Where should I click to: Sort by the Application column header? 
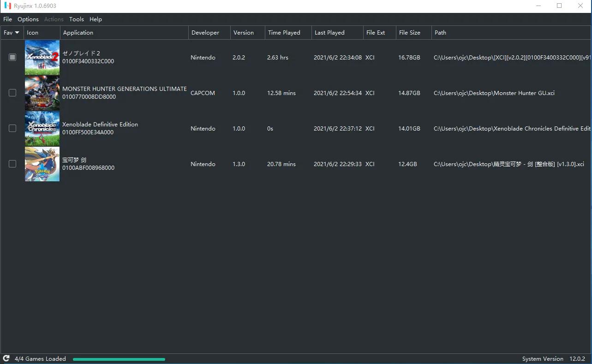coord(125,33)
